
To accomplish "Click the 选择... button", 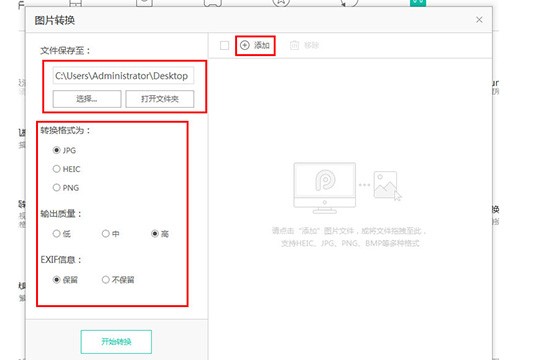I will coord(87,99).
